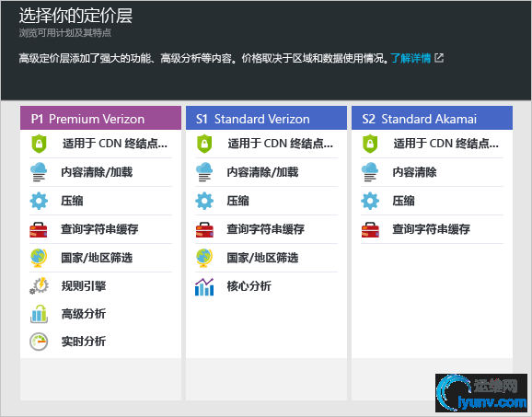Image resolution: width=532 pixels, height=417 pixels.
Task: Click the compression gear icon in P1 card
Action: [x=39, y=201]
